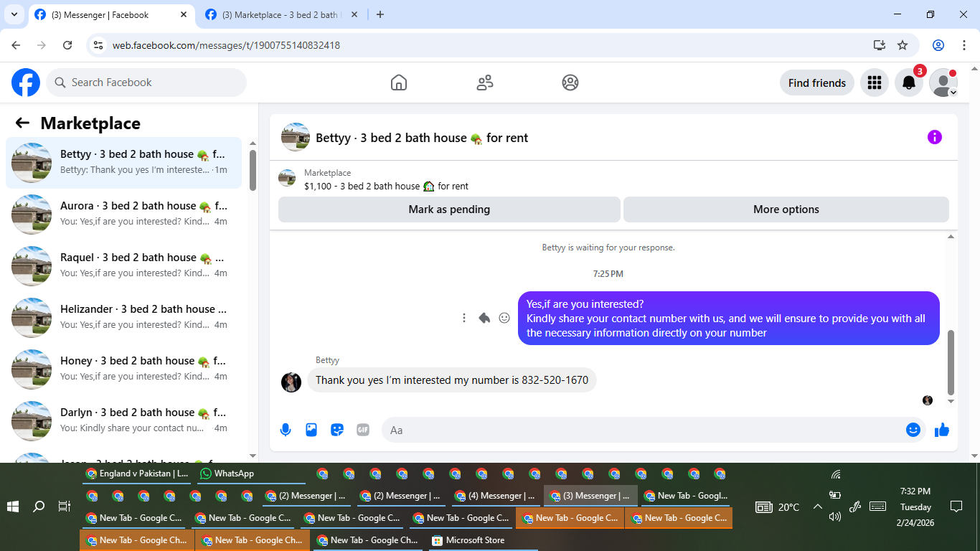
Task: Open Honey conversation in chat list
Action: pyautogui.click(x=124, y=369)
